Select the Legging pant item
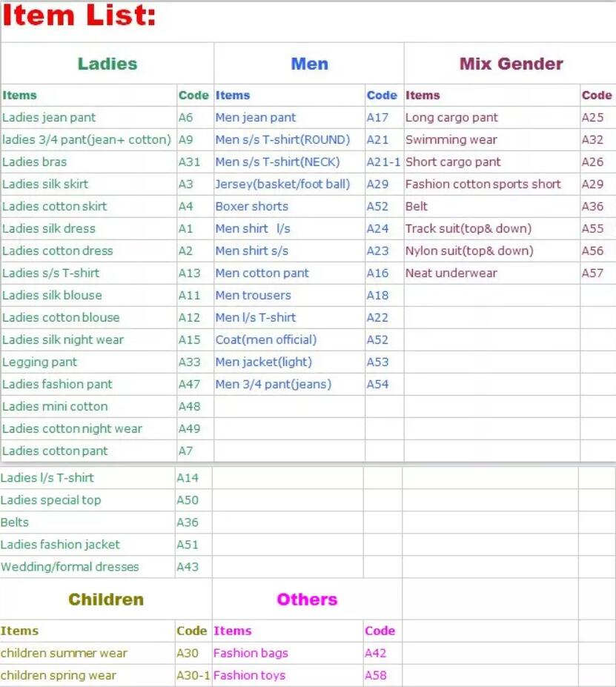 (40, 362)
